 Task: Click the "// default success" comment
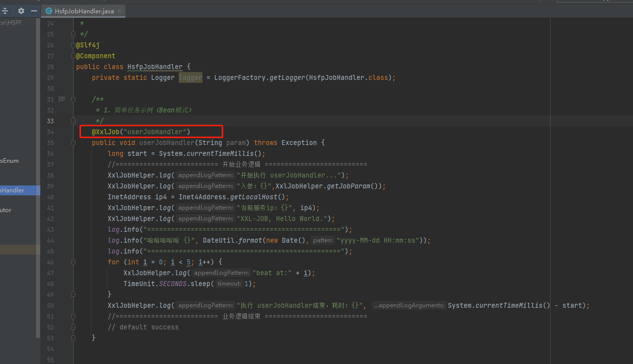pyautogui.click(x=143, y=327)
